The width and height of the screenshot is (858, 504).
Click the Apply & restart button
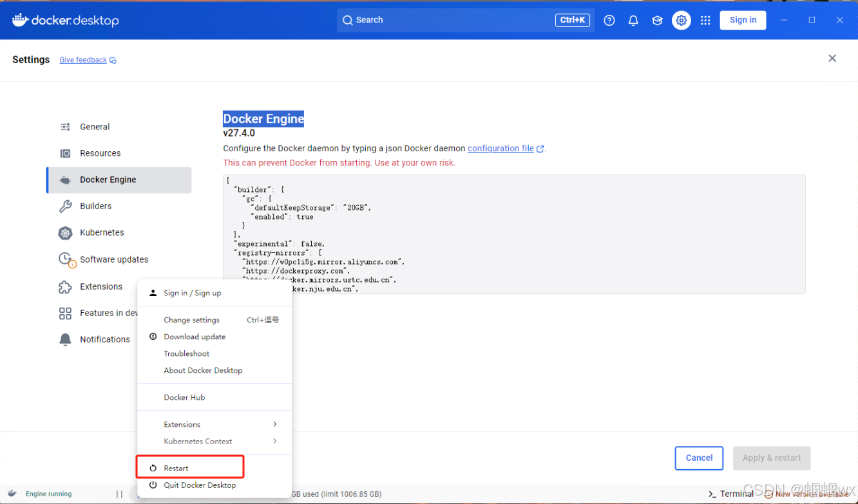[772, 458]
